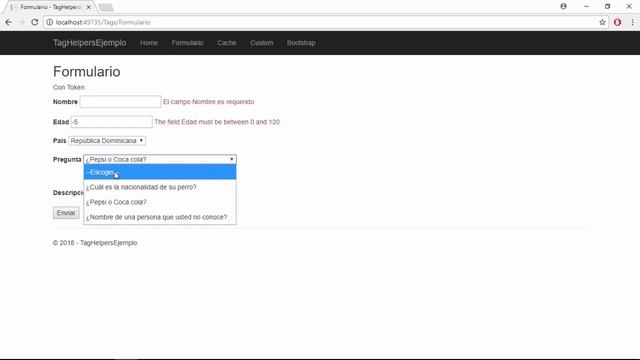Screen dimensions: 640x360
Task: Open the Custom navbar item
Action: tap(262, 43)
